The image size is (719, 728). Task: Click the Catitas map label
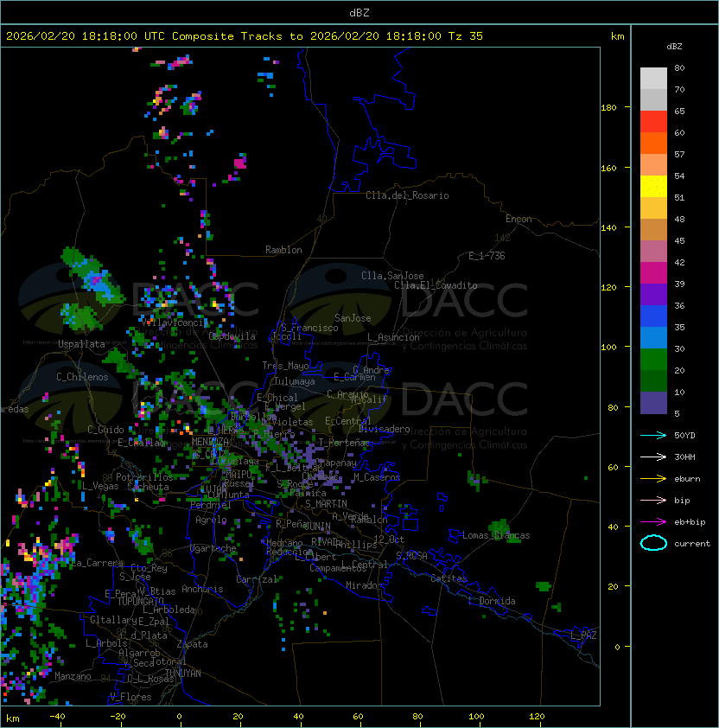[449, 578]
